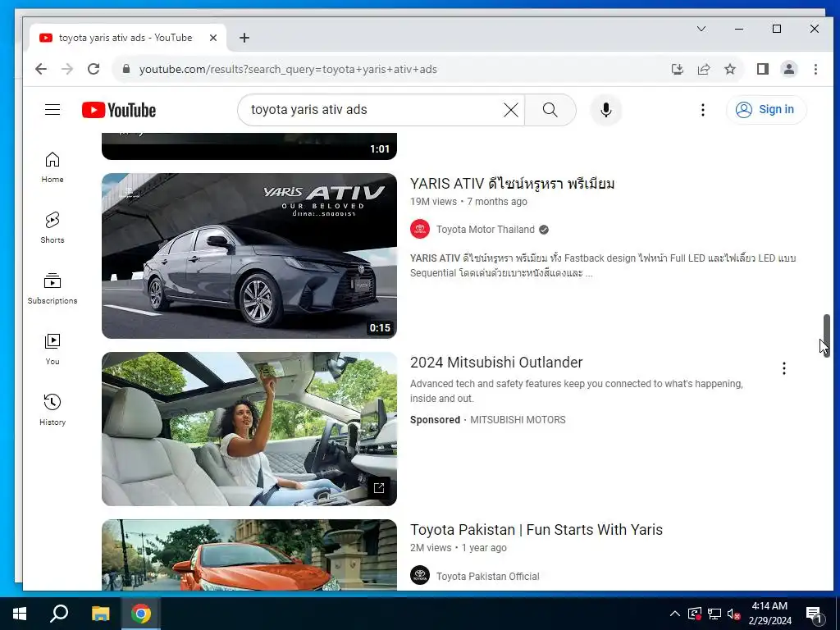View site information lock icon
840x630 pixels.
tap(126, 69)
